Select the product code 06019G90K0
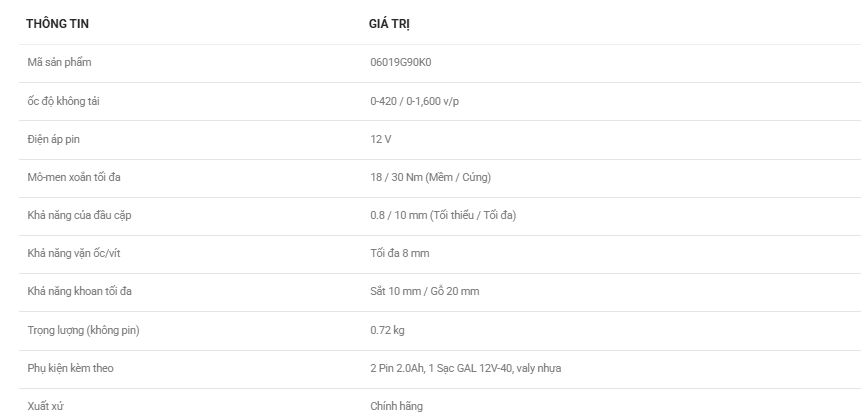 click(401, 63)
